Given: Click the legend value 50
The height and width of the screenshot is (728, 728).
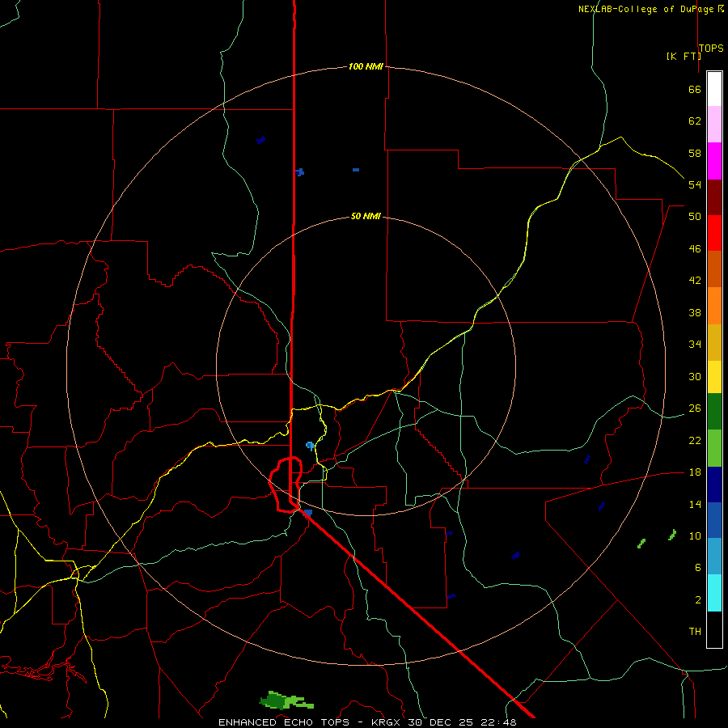Looking at the screenshot, I should point(695,217).
